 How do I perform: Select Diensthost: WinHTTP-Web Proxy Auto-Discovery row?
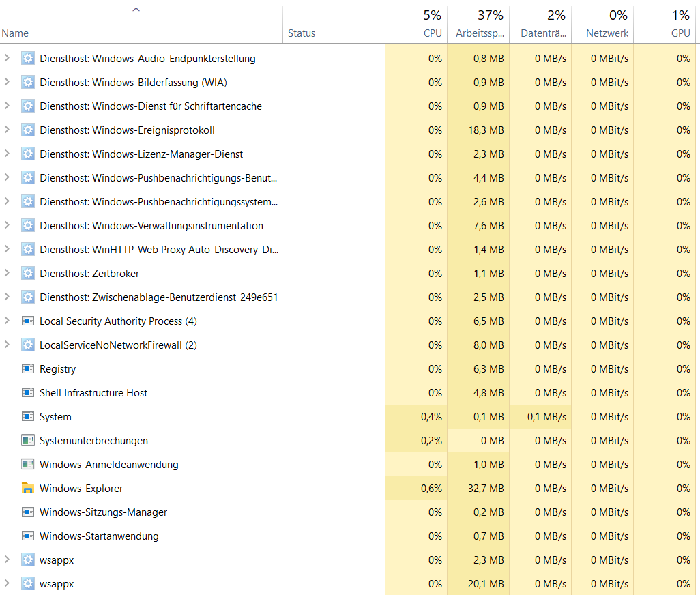[x=348, y=250]
